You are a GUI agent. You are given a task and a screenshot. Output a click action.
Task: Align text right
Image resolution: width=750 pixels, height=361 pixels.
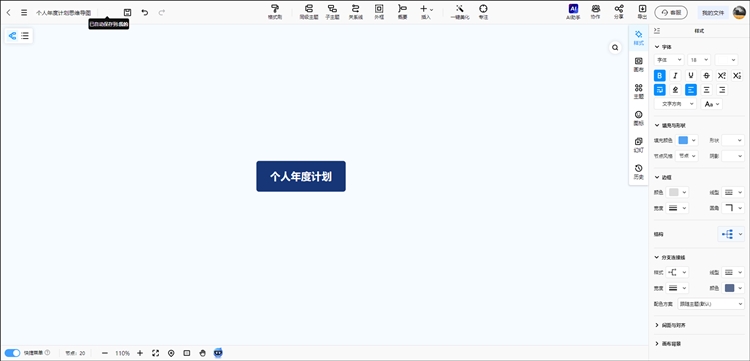722,89
